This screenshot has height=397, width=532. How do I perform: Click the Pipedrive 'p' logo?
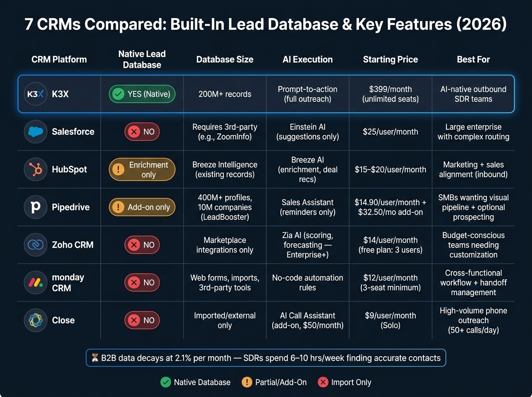[x=36, y=207]
